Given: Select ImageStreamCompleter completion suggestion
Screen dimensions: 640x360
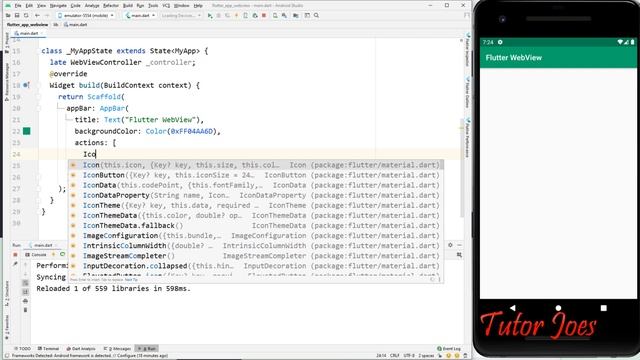Looking at the screenshot, I should tap(256, 256).
